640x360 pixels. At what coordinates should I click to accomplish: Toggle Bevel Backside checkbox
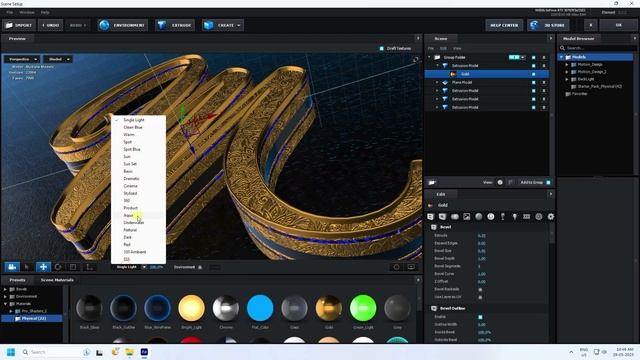[480, 289]
